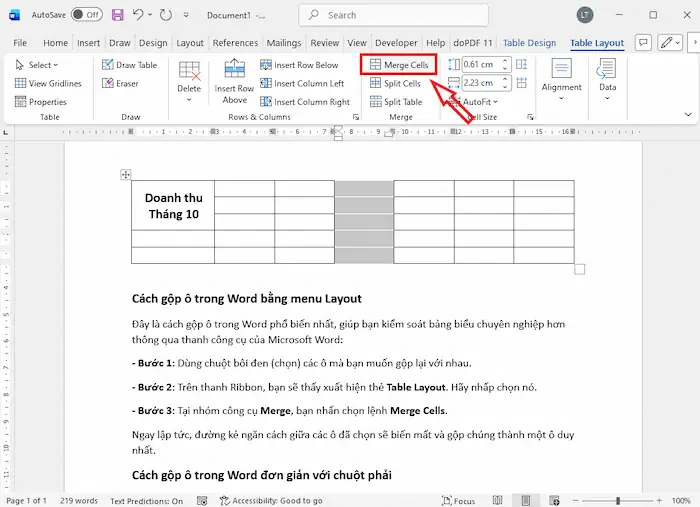Click the Split Table command
The height and width of the screenshot is (507, 700).
click(x=396, y=102)
